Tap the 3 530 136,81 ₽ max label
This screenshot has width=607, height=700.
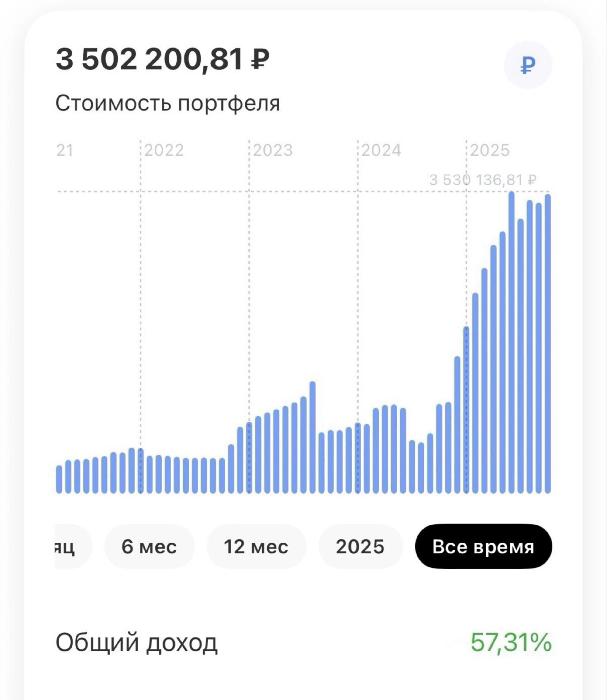point(483,180)
